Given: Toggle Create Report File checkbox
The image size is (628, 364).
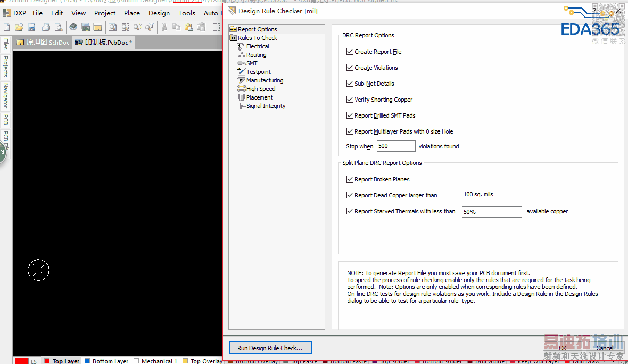Looking at the screenshot, I should click(x=350, y=51).
